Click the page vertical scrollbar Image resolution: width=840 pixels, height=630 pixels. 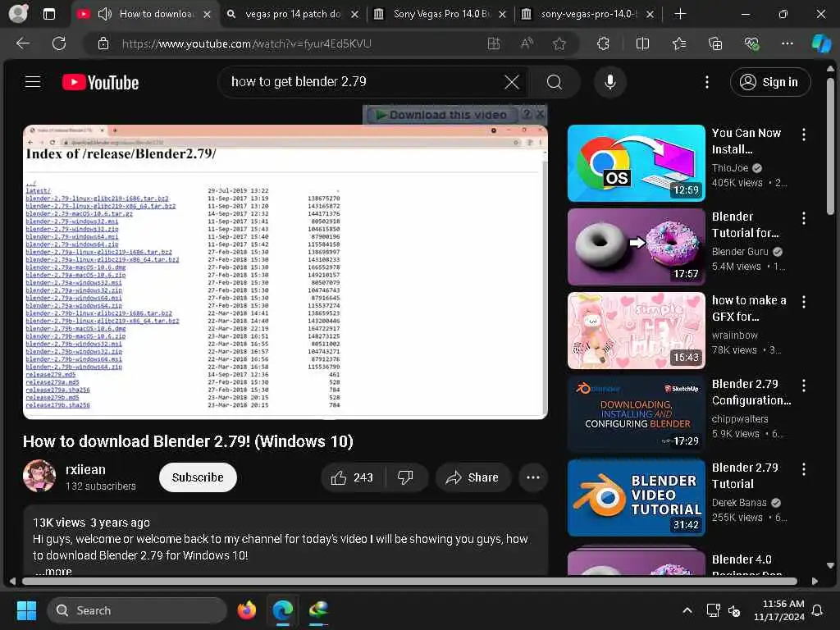click(830, 144)
